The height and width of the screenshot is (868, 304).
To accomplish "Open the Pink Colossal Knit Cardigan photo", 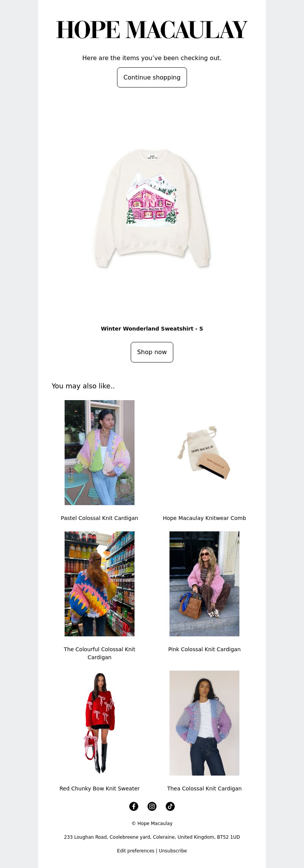I will pos(204,584).
